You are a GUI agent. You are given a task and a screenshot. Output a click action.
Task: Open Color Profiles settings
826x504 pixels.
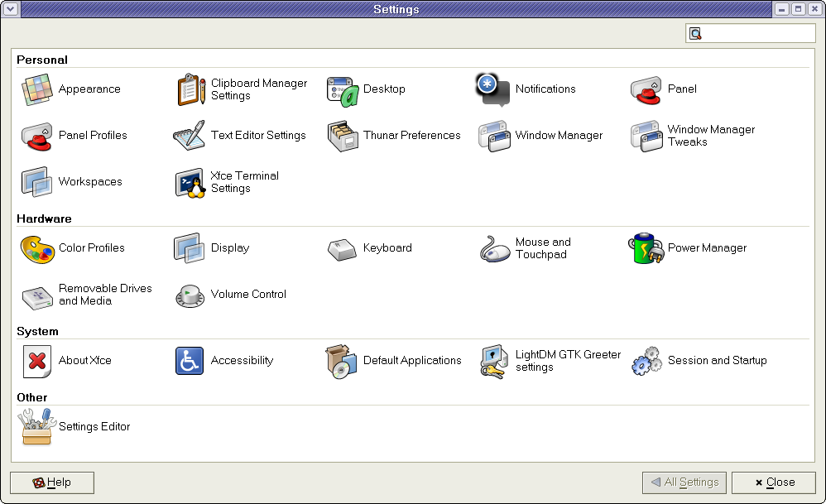coord(36,248)
